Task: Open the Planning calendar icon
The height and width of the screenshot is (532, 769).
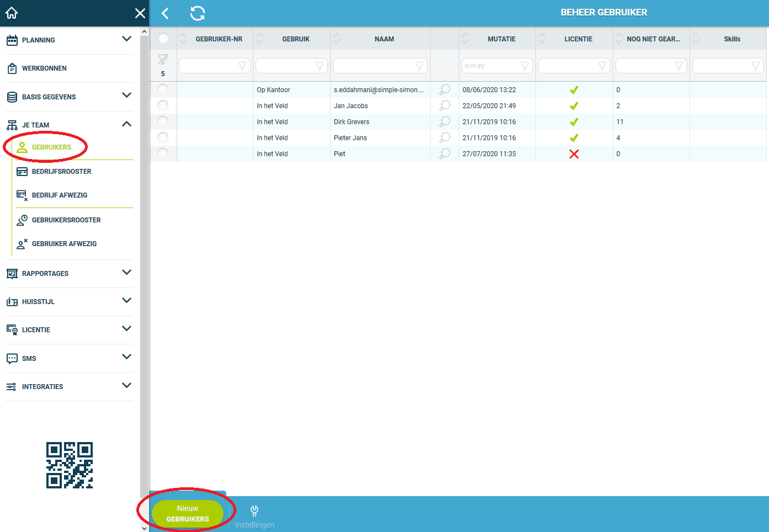Action: click(x=12, y=40)
